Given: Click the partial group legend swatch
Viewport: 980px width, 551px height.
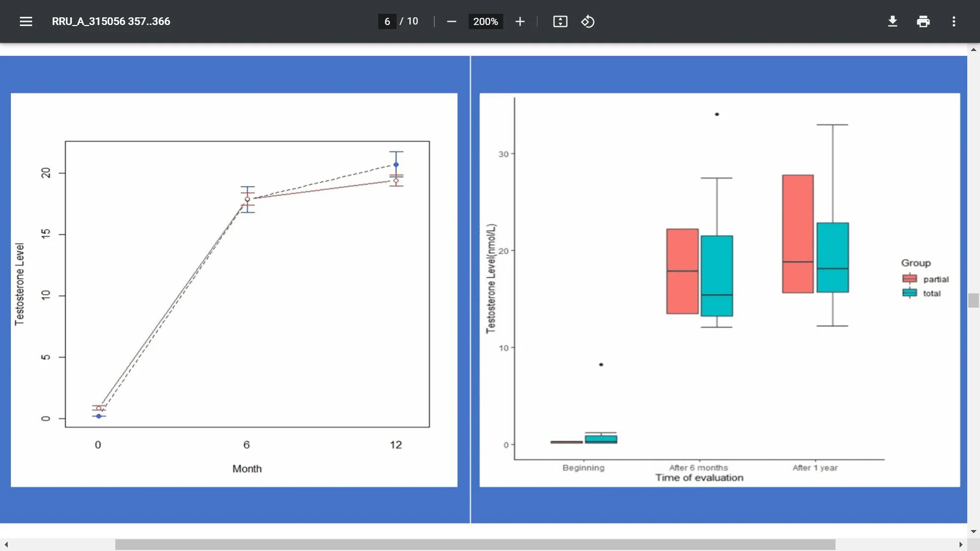Looking at the screenshot, I should tap(910, 279).
